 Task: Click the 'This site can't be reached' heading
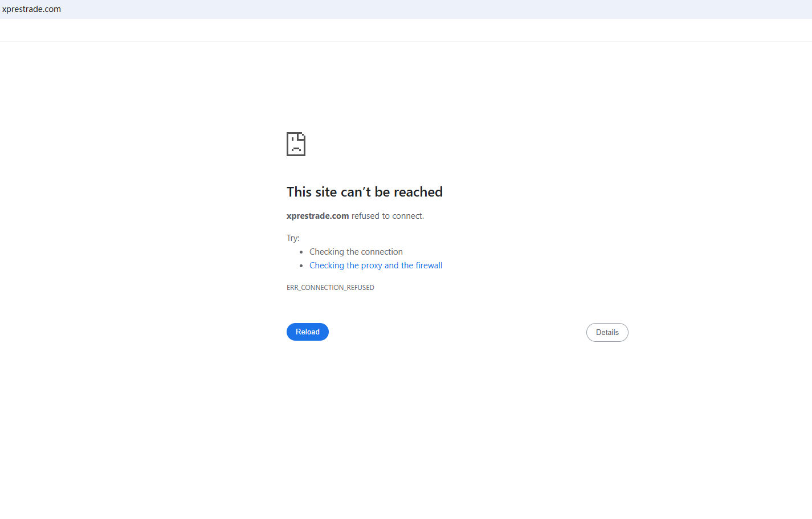point(365,192)
